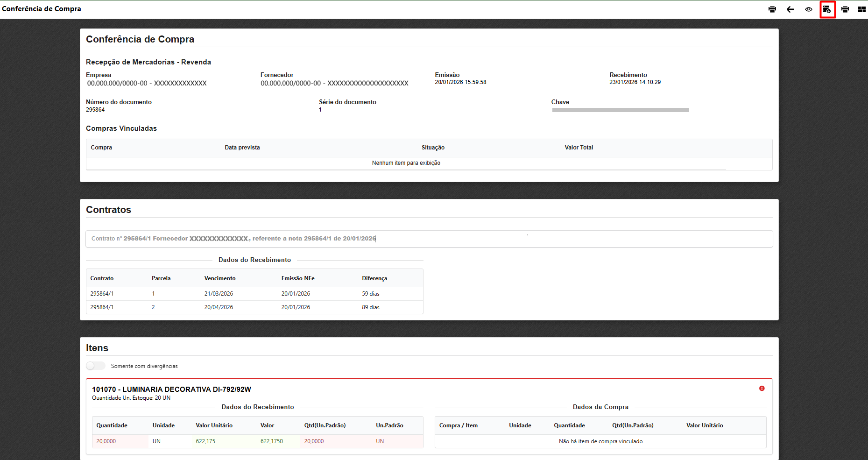The width and height of the screenshot is (868, 460).
Task: Select contract row with Parcela 1
Action: click(x=254, y=294)
